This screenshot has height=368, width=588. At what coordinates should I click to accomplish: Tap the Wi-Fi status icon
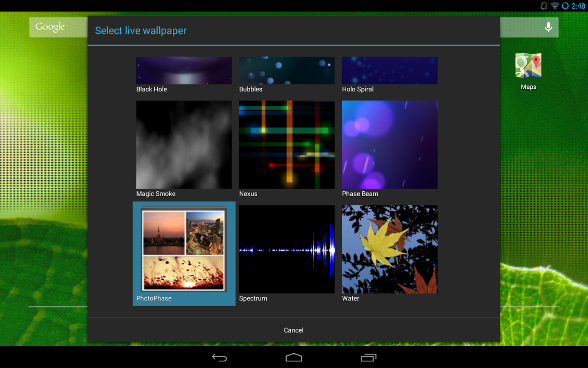pyautogui.click(x=555, y=6)
